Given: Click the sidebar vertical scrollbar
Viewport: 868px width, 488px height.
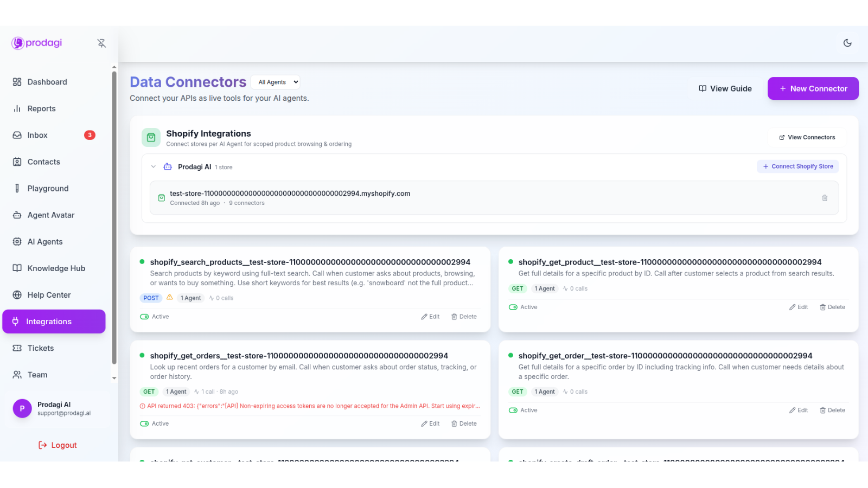Looking at the screenshot, I should point(114,217).
